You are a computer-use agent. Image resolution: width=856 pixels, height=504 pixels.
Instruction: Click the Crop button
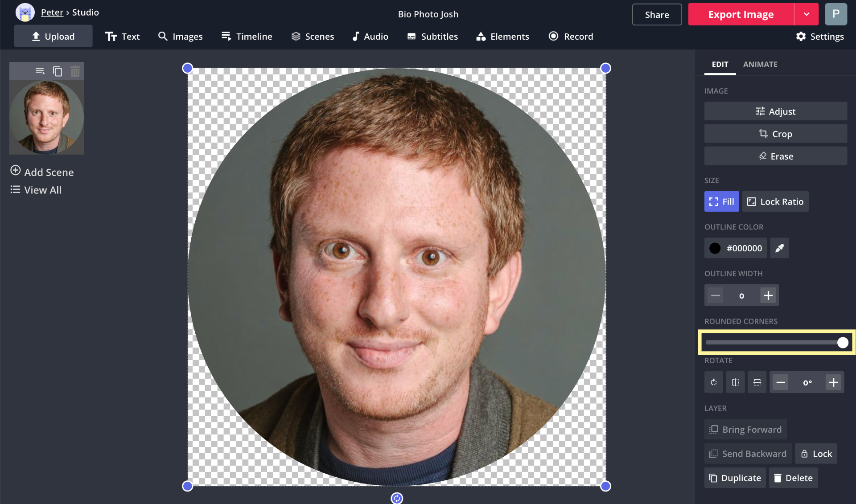click(x=775, y=133)
